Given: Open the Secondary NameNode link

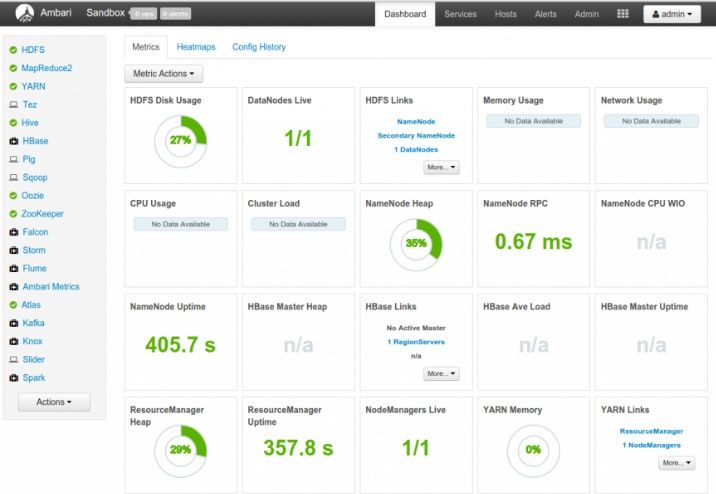Looking at the screenshot, I should click(416, 136).
